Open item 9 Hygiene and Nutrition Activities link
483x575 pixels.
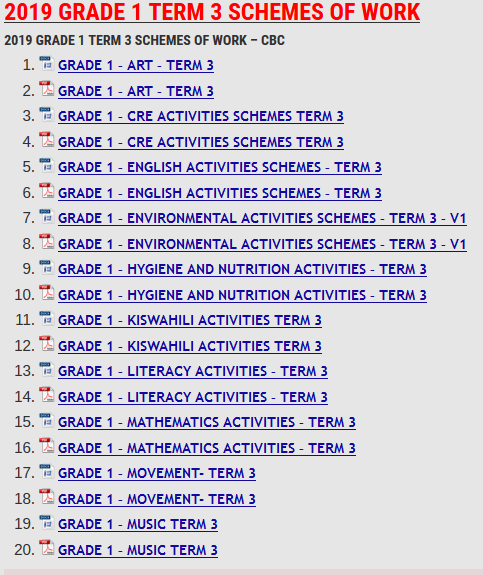pyautogui.click(x=242, y=269)
